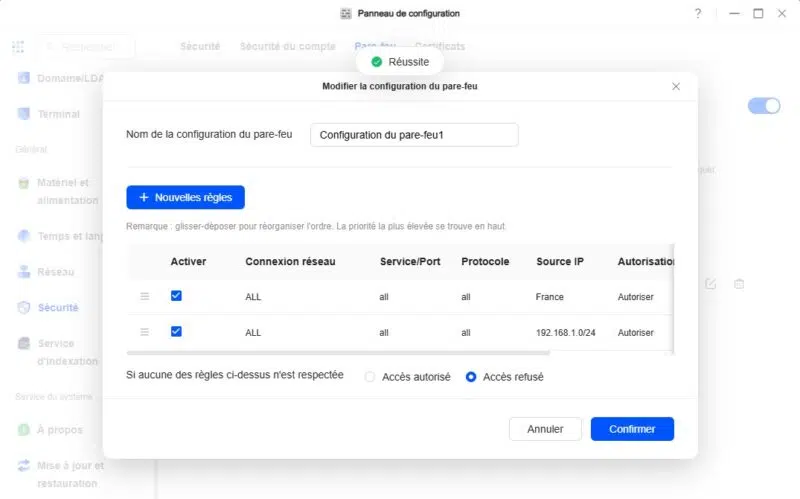Click the Nouvelles règles button
This screenshot has width=800, height=499.
(x=185, y=197)
